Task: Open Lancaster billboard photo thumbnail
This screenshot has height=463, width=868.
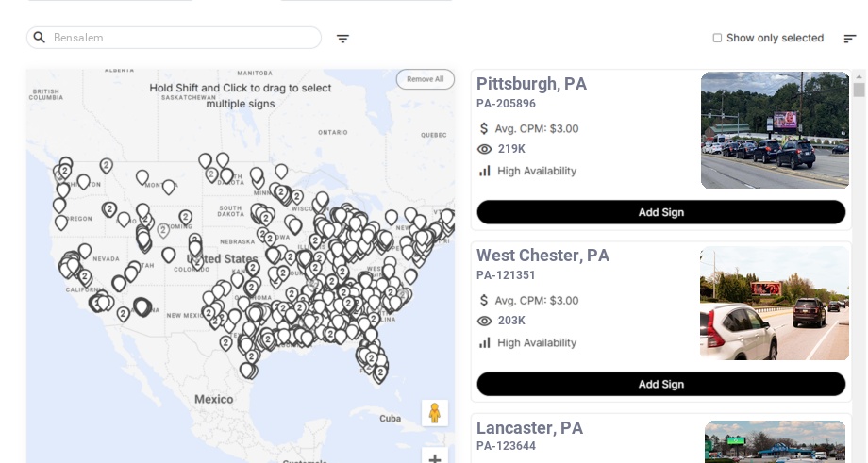Action: pos(775,440)
